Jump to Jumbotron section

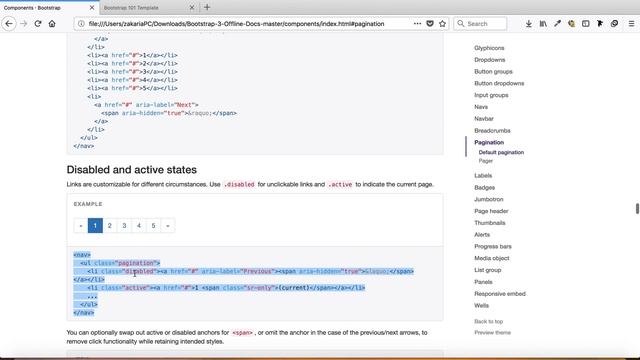tap(489, 199)
